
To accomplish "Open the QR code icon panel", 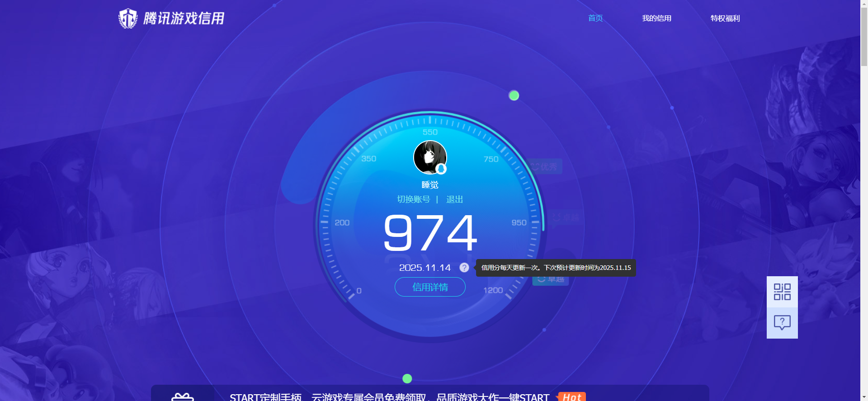I will click(782, 292).
